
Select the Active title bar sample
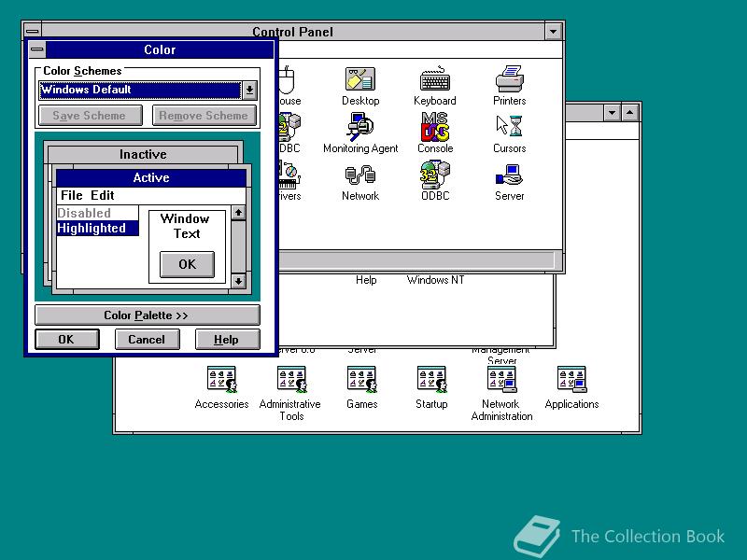pyautogui.click(x=151, y=177)
